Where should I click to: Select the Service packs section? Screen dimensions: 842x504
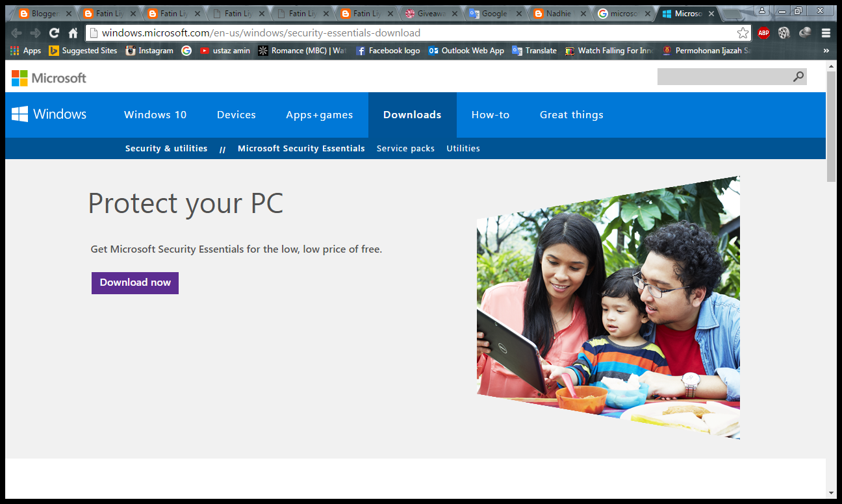click(405, 148)
